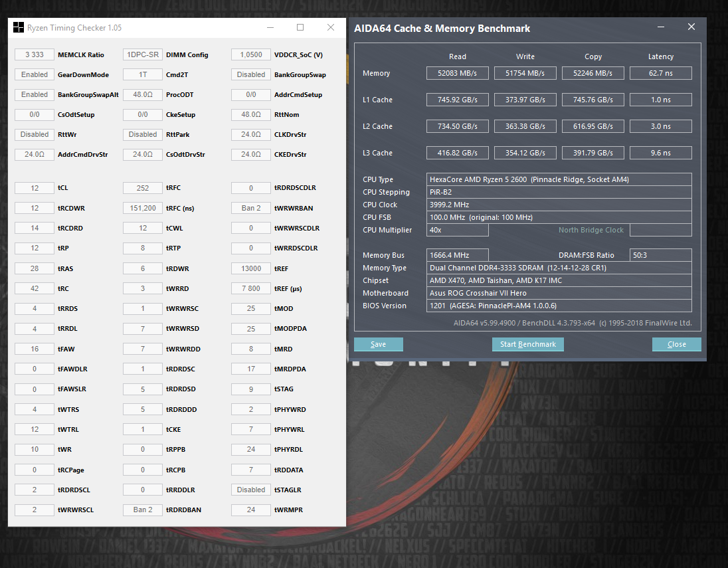The height and width of the screenshot is (568, 728).
Task: Click the GearDownMode Enabled value
Action: 35,75
